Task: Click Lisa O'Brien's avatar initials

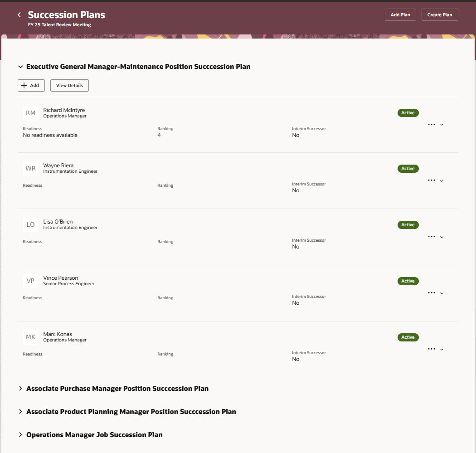Action: pyautogui.click(x=30, y=224)
